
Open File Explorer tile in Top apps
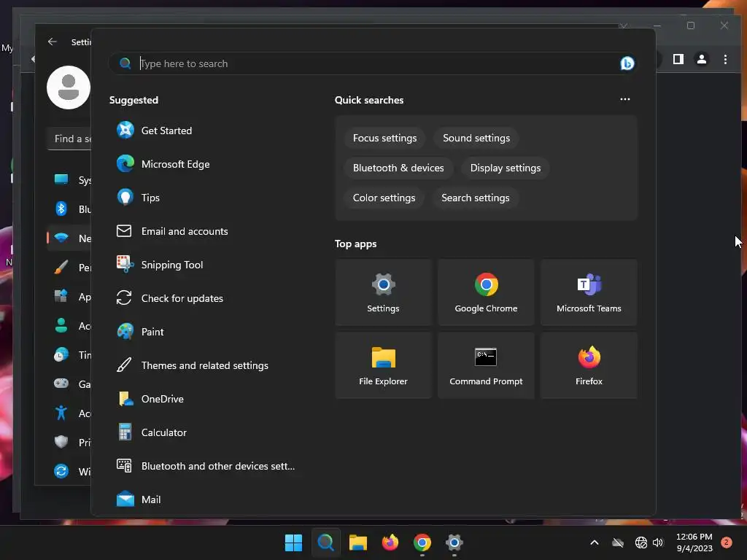[x=383, y=365]
